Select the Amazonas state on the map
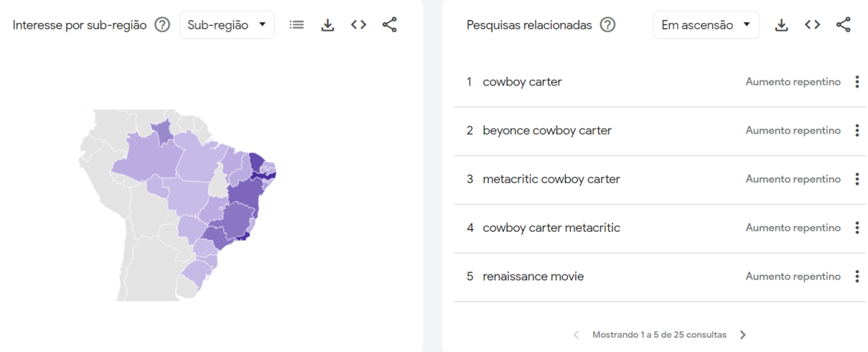The image size is (868, 352). click(x=147, y=158)
